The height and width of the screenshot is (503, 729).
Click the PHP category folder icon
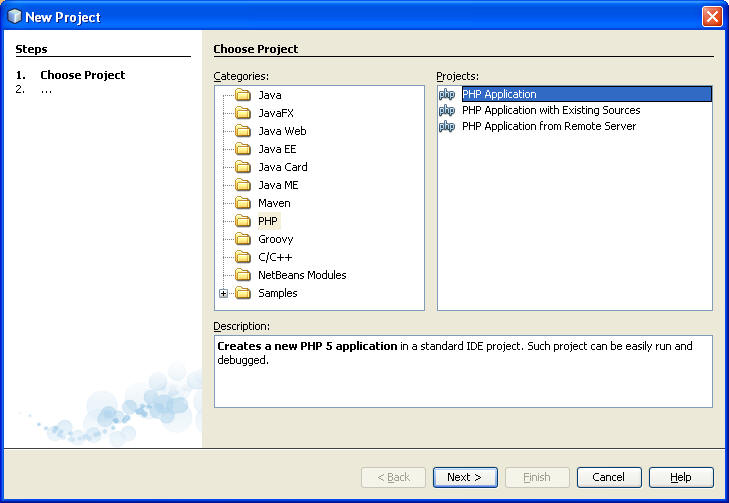coord(243,221)
